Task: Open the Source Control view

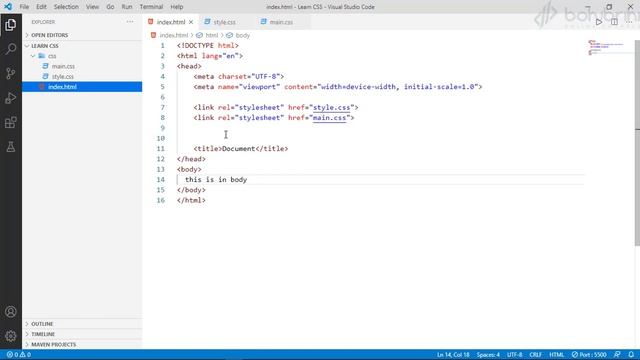Action: (x=11, y=73)
